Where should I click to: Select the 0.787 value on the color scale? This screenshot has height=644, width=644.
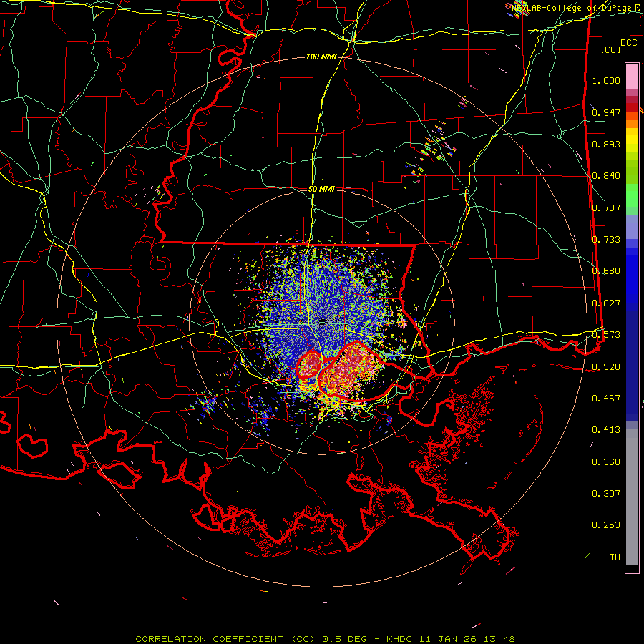click(606, 208)
